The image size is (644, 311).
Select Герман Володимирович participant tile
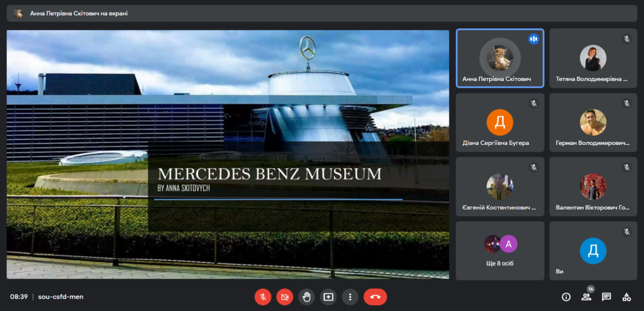(x=593, y=123)
